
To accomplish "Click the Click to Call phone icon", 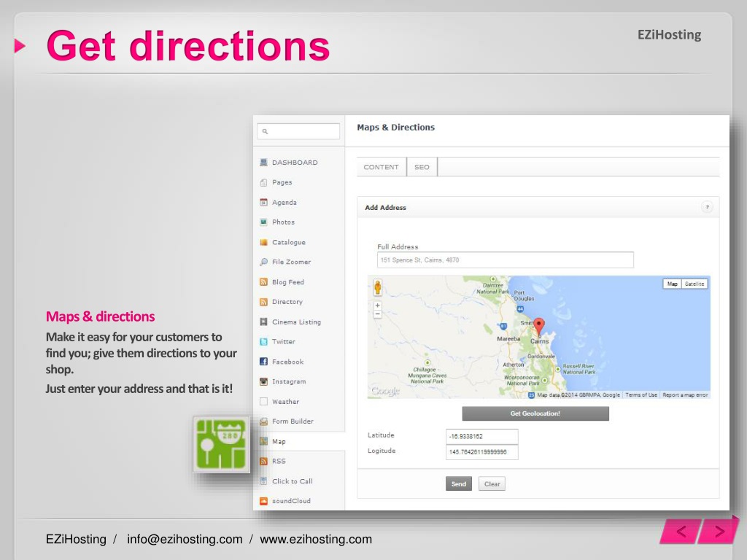I will pos(263,481).
